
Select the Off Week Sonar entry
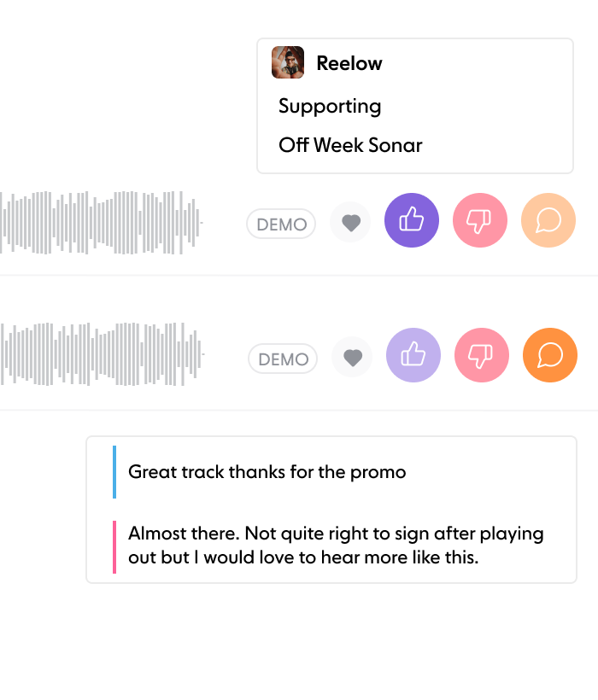(x=350, y=145)
